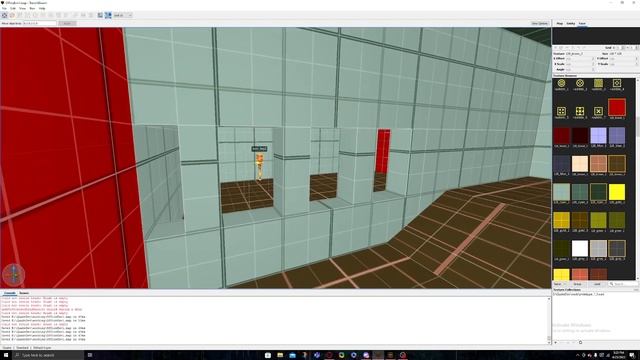Pick the light gray texture swatch
The height and width of the screenshot is (360, 640).
598,248
